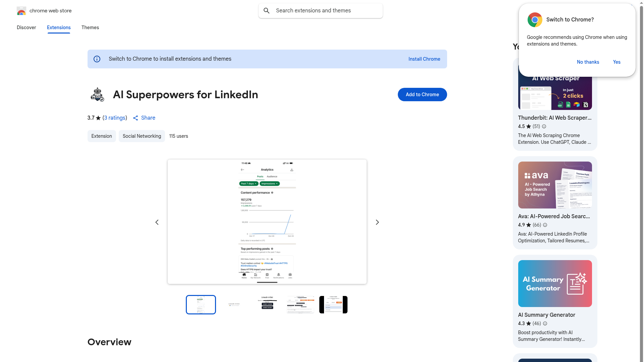Open AI Summary Generator card image
Viewport: 644px width, 362px height.
[555, 284]
